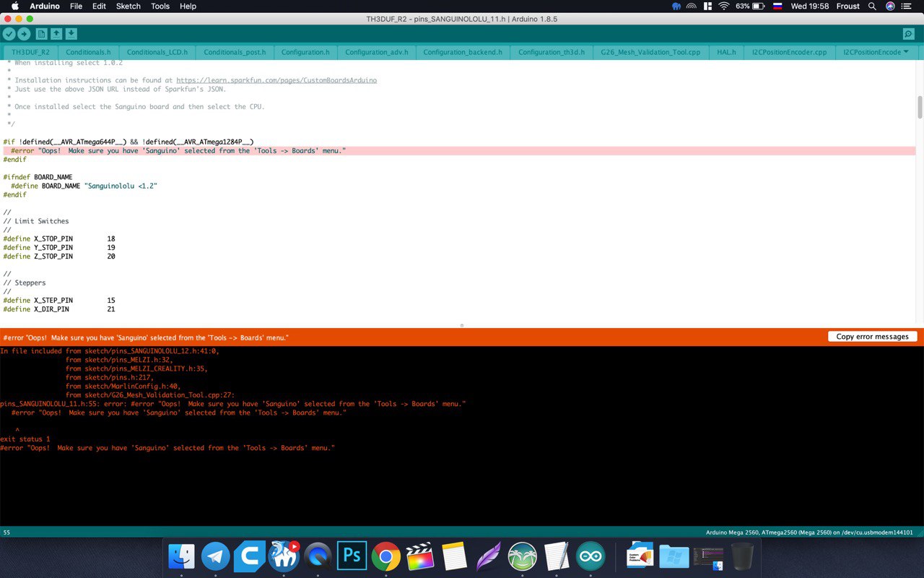Click the orange error banner message text
Image resolution: width=924 pixels, height=578 pixels.
[146, 337]
